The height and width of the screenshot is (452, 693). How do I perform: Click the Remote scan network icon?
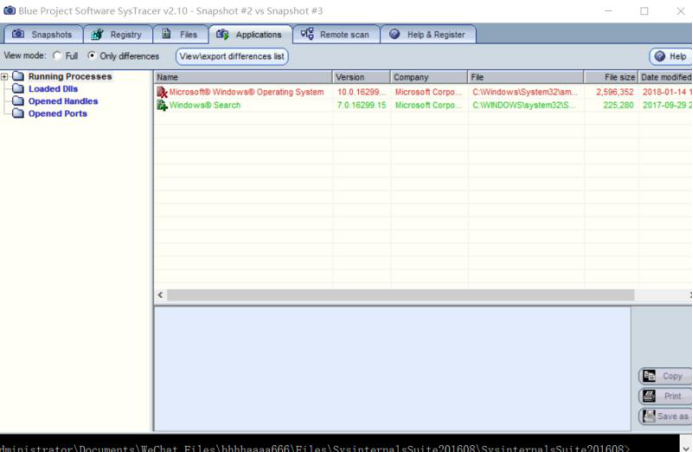coord(307,34)
